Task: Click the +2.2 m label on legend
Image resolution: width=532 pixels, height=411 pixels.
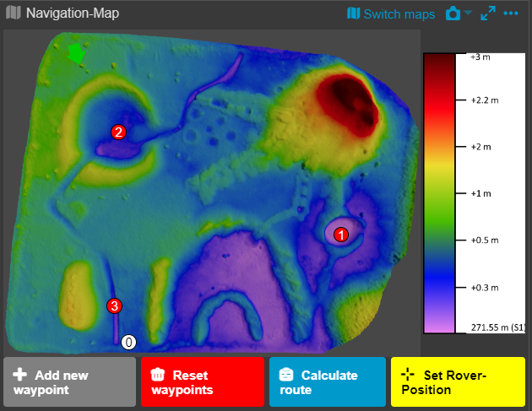Action: point(484,100)
